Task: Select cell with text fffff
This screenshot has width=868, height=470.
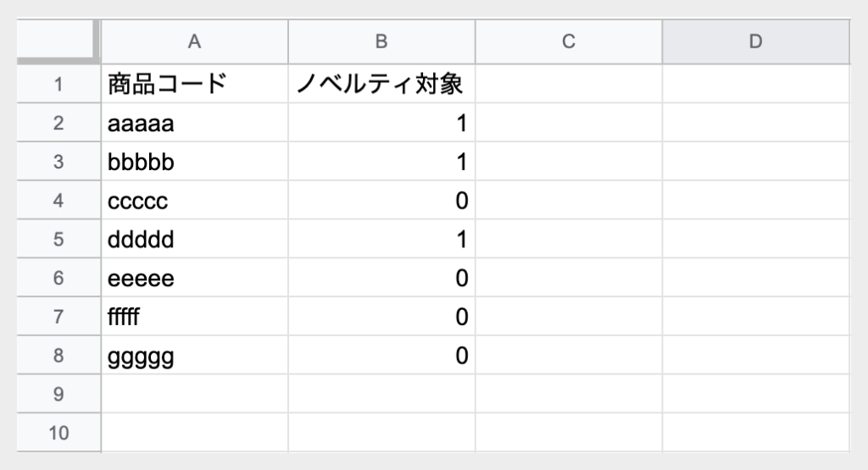Action: coord(194,316)
